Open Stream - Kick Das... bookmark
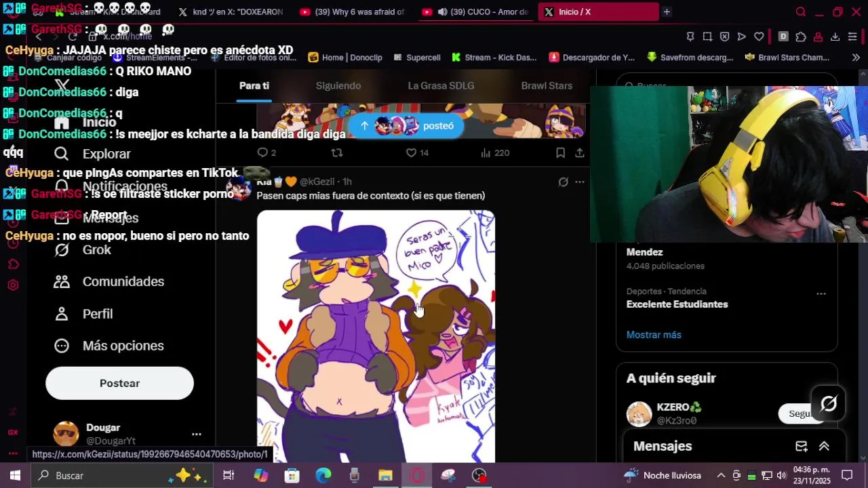Image resolution: width=868 pixels, height=488 pixels. (494, 58)
